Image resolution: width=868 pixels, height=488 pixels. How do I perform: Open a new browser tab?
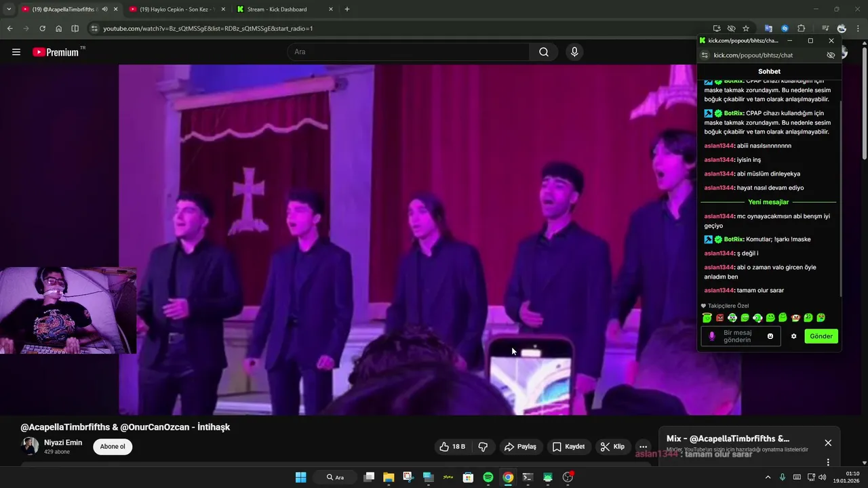[347, 9]
